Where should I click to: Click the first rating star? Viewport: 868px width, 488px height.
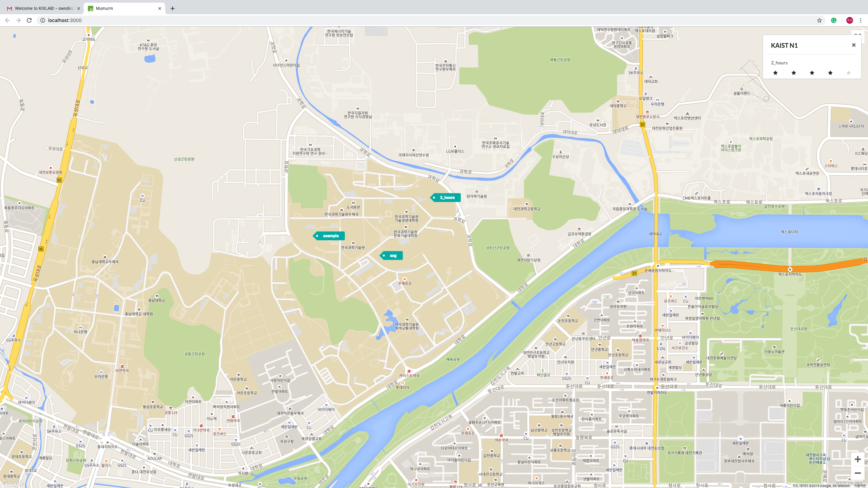click(x=775, y=73)
